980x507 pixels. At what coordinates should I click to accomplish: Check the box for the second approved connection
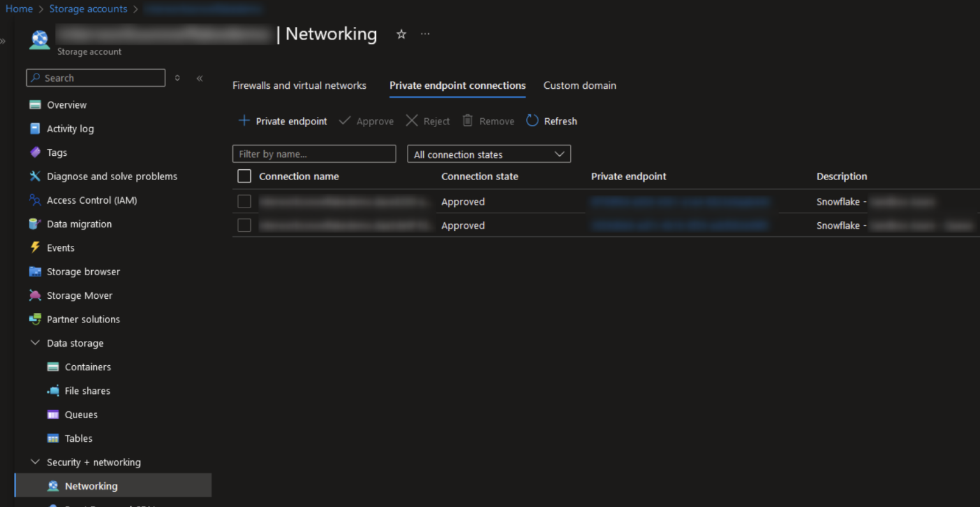(x=244, y=225)
